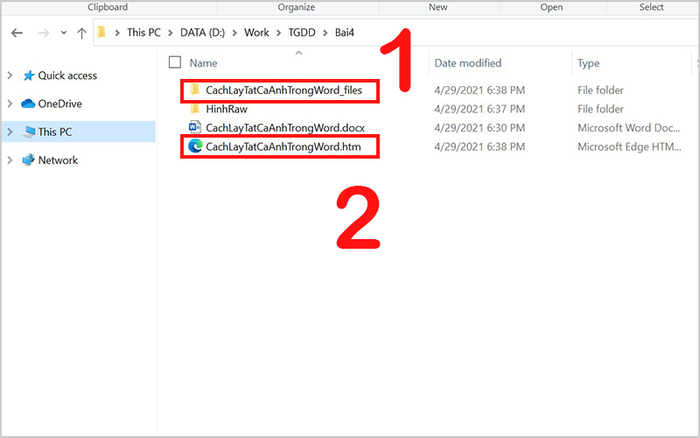The width and height of the screenshot is (700, 438).
Task: Click the Microsoft Word Doc... type cell
Action: click(629, 128)
